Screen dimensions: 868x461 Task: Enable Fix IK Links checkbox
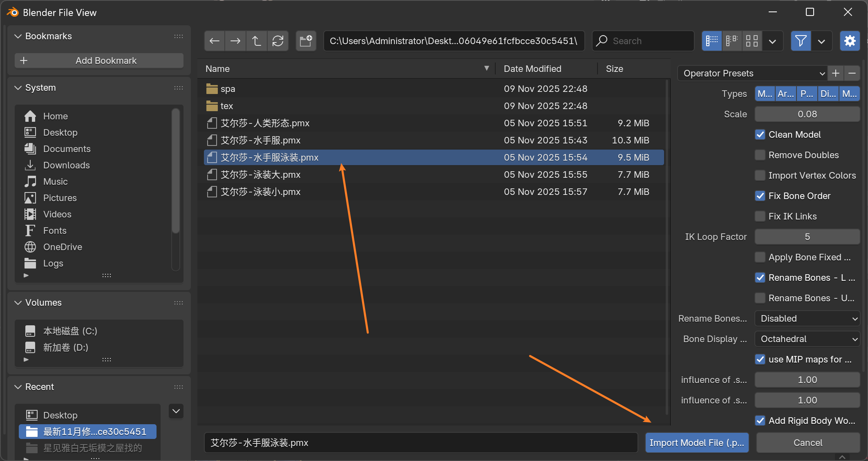760,216
